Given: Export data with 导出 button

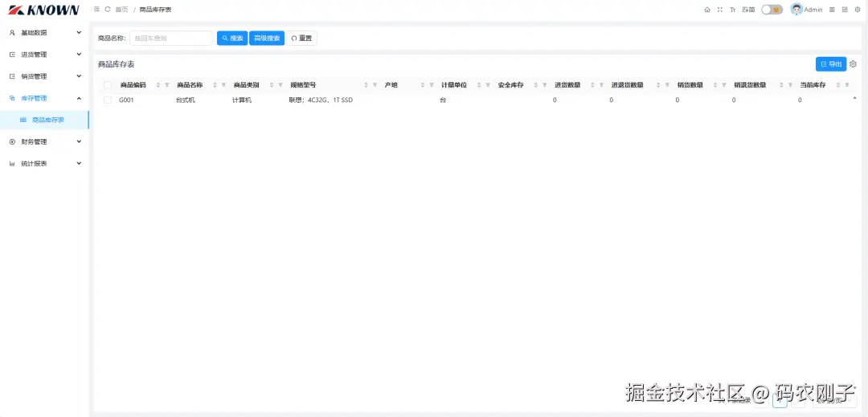Looking at the screenshot, I should coord(831,64).
